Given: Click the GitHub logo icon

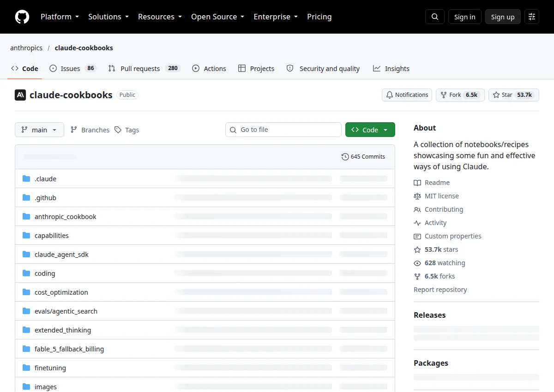Looking at the screenshot, I should click(x=22, y=17).
